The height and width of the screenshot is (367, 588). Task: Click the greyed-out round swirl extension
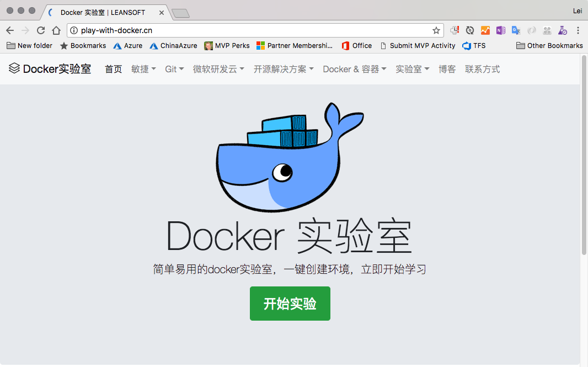[531, 30]
